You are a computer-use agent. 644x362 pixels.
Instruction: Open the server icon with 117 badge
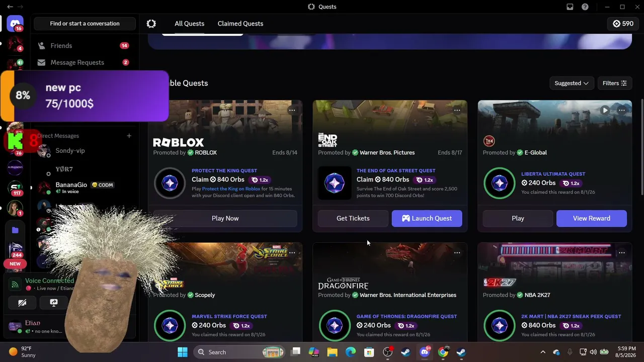pos(15,188)
